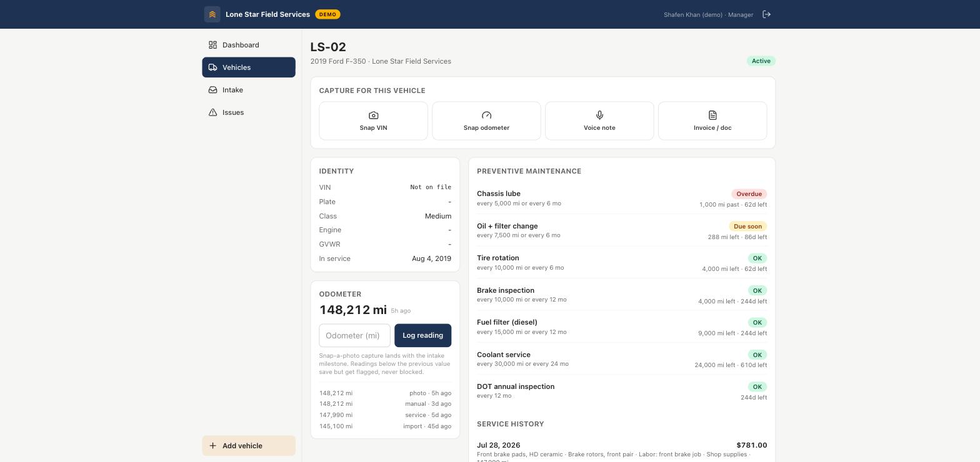Click the 147,990 mi service reading
Viewport: 980px width, 462px height.
pyautogui.click(x=385, y=415)
